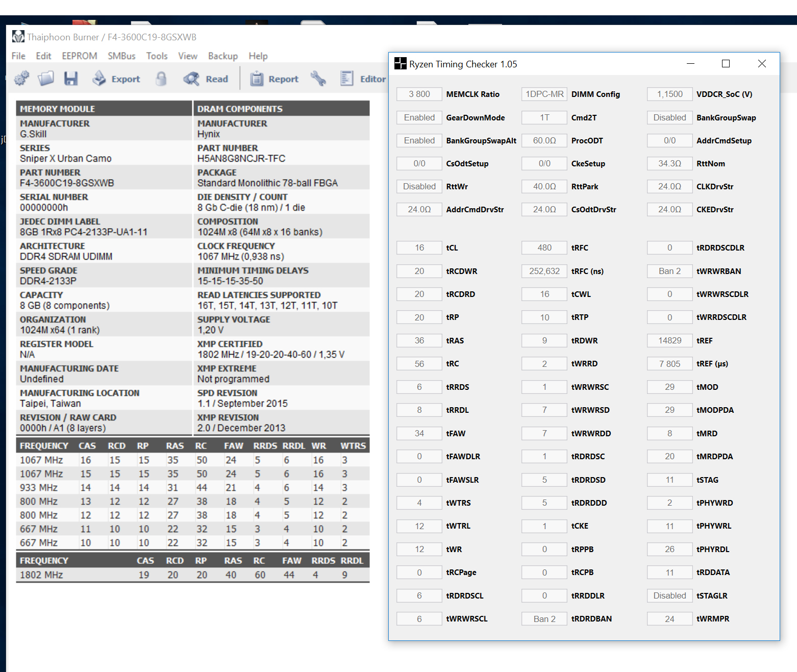Click the Cmd2T value field
This screenshot has width=797, height=672.
[544, 117]
